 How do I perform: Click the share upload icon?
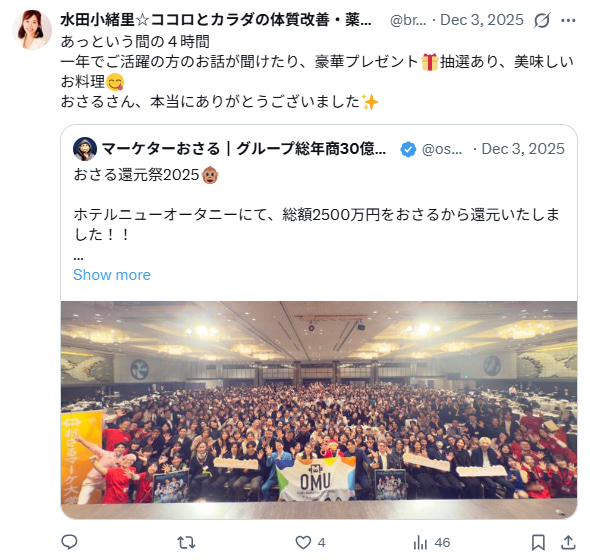click(x=568, y=542)
